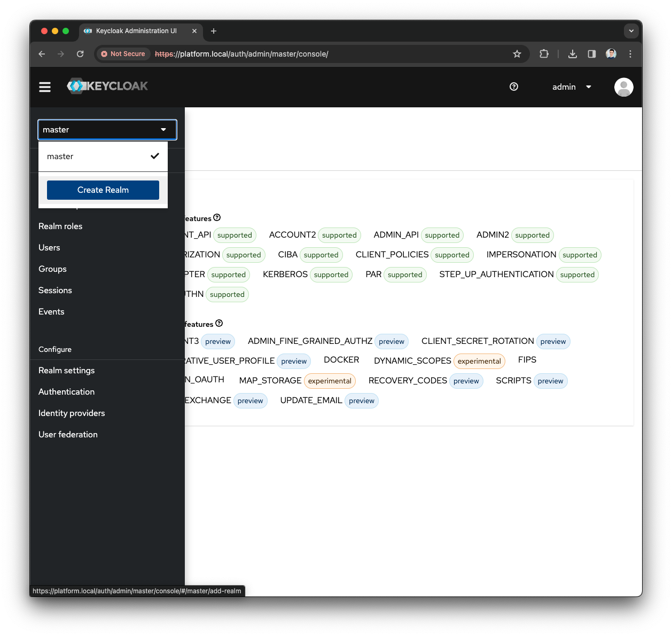Close the Keycloak Administration UI tab
This screenshot has width=672, height=636.
(194, 31)
